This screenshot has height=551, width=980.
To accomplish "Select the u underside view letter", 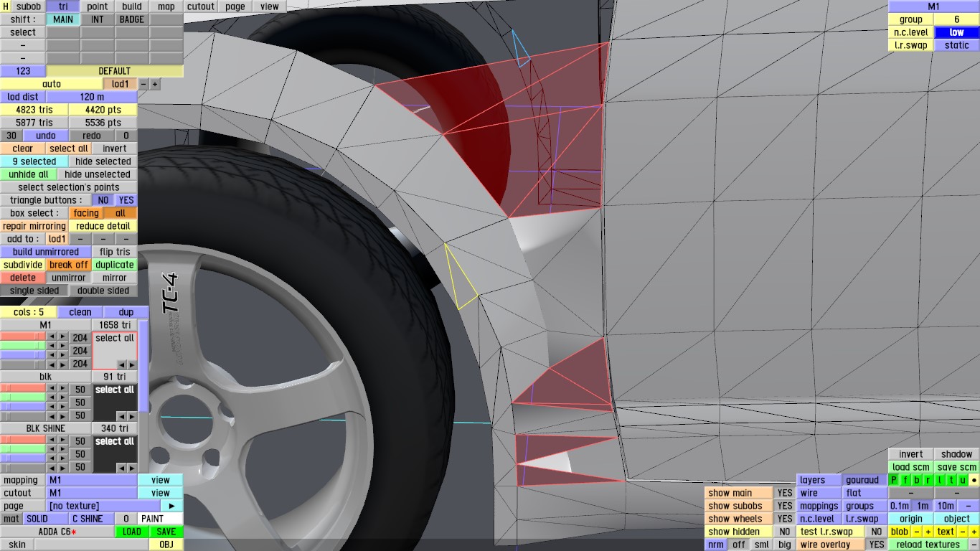I will [963, 480].
